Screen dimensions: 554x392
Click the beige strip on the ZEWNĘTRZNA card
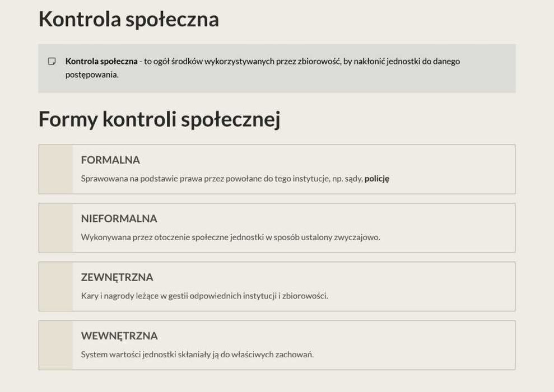point(56,286)
